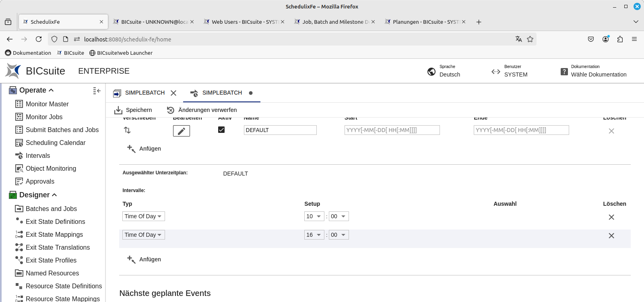The image size is (644, 302).
Task: Click Anfügen below the interval list
Action: [x=144, y=259]
